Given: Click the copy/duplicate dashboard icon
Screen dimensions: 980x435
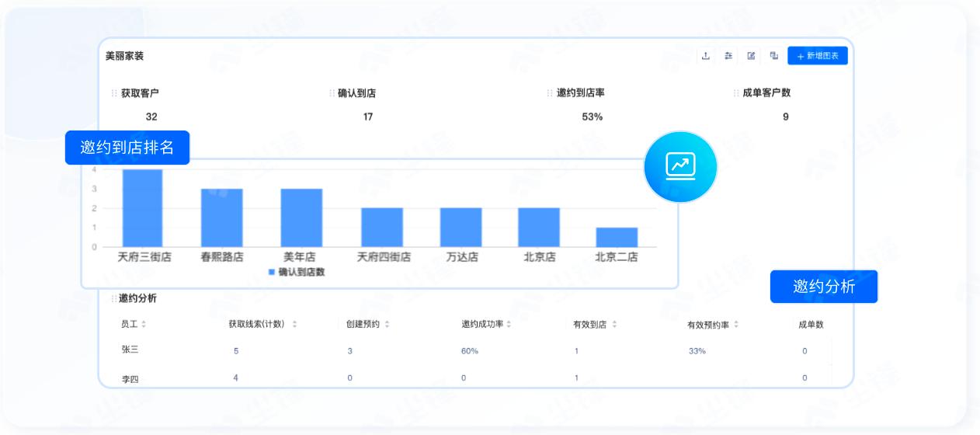Looking at the screenshot, I should tap(773, 56).
